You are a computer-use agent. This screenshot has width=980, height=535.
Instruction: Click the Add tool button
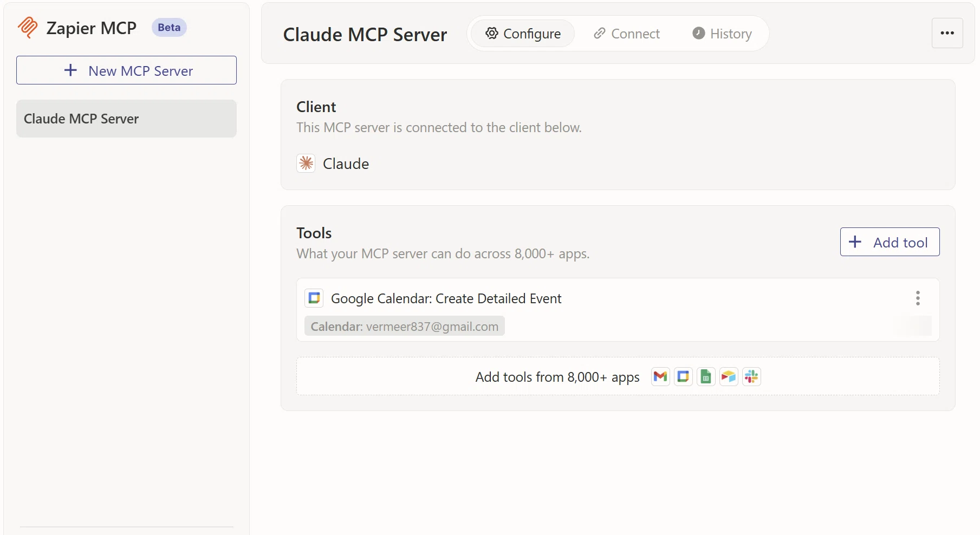pyautogui.click(x=890, y=242)
